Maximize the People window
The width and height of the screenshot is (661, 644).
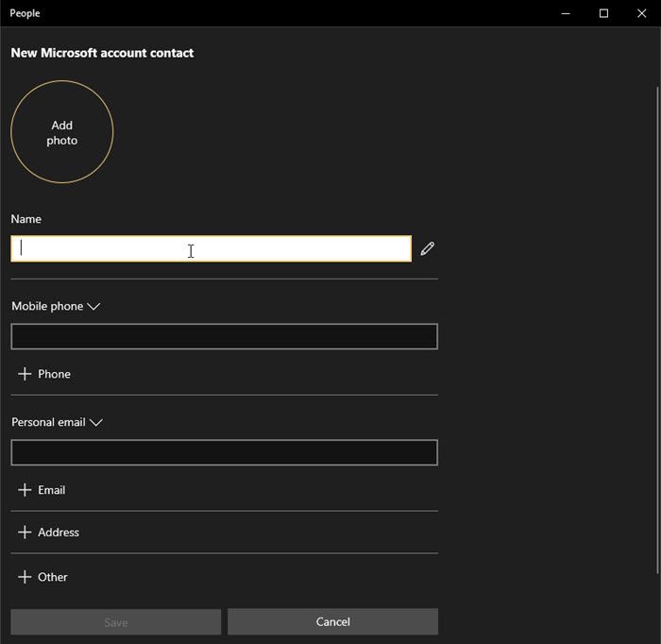[x=603, y=13]
